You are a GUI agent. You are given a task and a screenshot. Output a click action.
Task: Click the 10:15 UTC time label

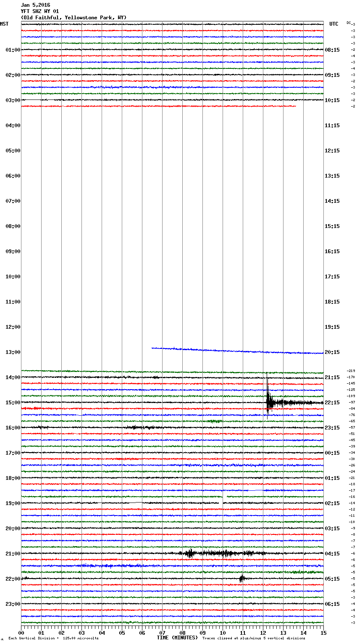click(x=332, y=100)
